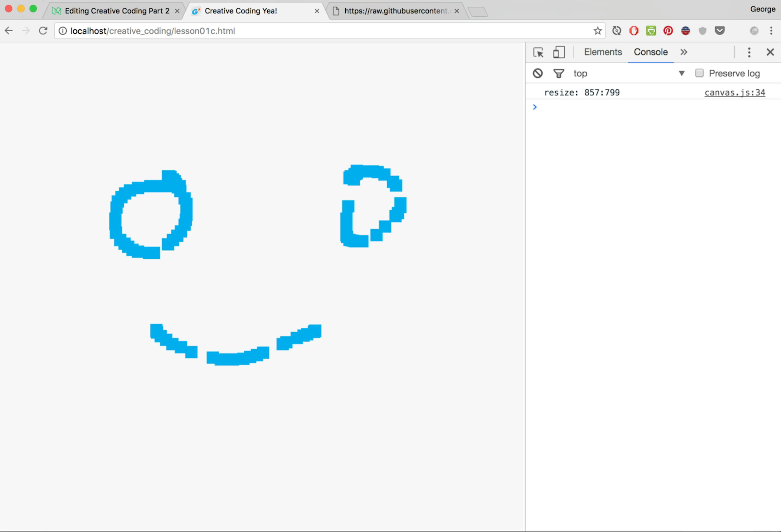The height and width of the screenshot is (532, 781).
Task: Open the Chrome three-dot menu
Action: click(771, 31)
